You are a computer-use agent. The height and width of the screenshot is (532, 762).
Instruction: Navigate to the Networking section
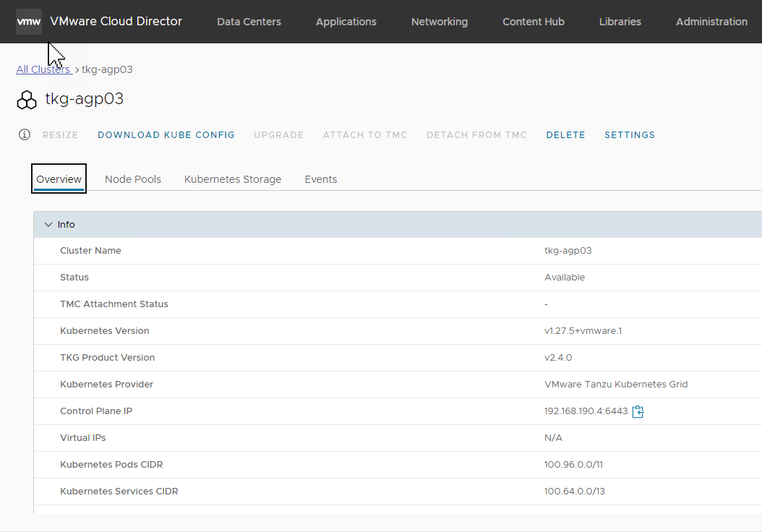439,22
